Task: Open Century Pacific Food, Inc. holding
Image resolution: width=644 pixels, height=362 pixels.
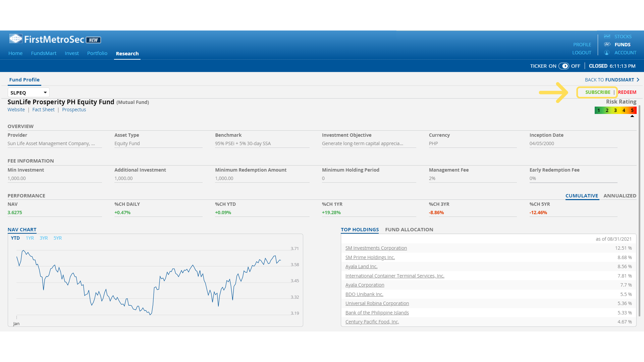Action: 372,322
